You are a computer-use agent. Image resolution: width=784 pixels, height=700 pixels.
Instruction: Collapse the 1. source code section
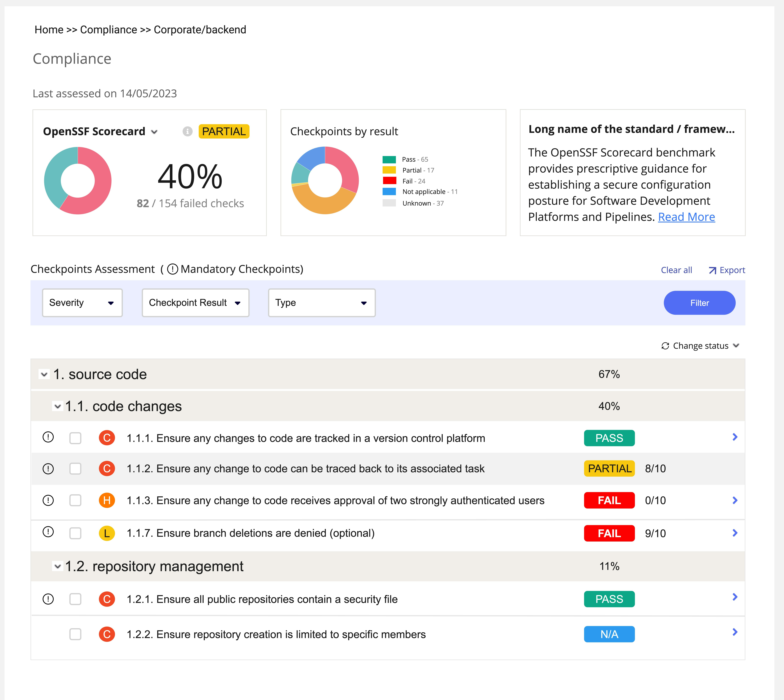tap(44, 374)
